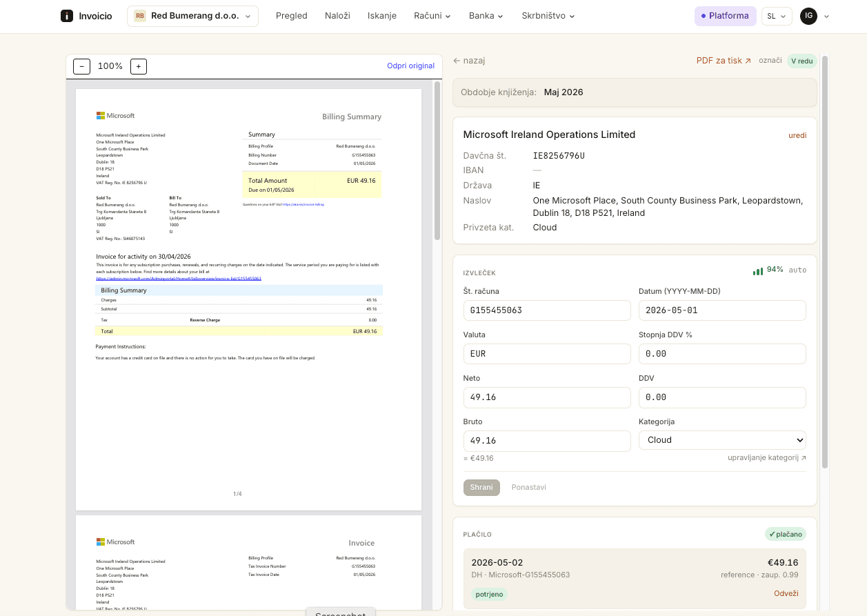Click the Datum input field
867x616 pixels.
pos(722,310)
